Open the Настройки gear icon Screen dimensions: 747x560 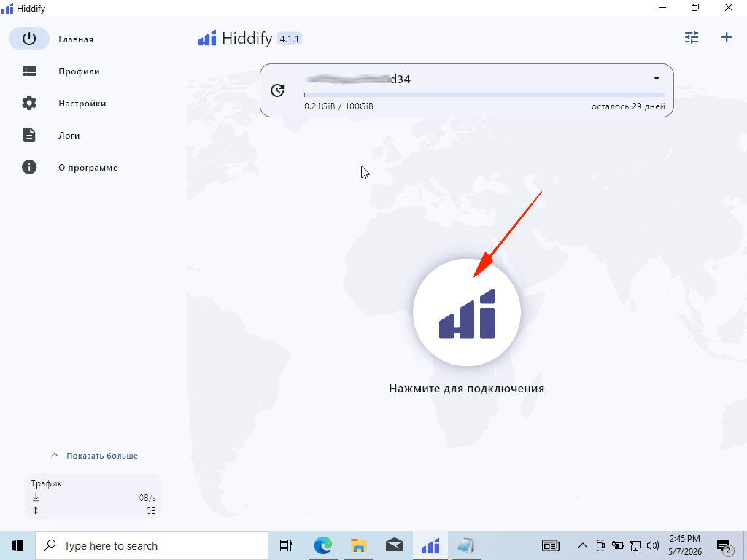29,103
